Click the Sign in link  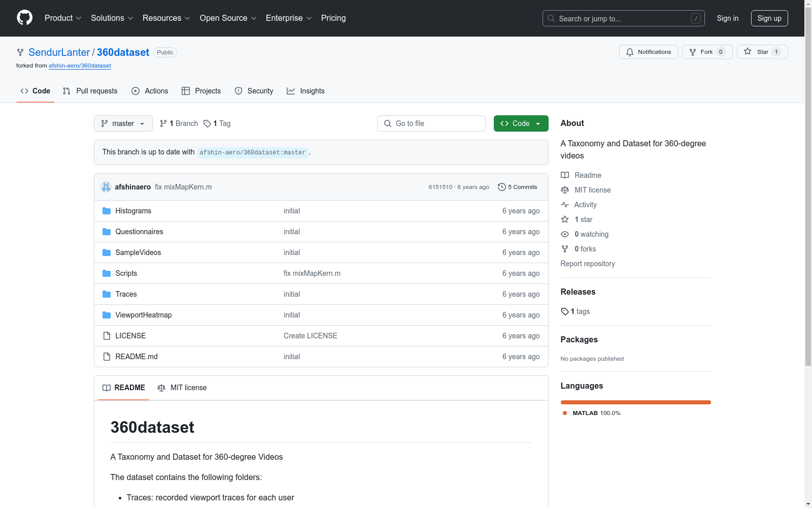click(x=728, y=18)
